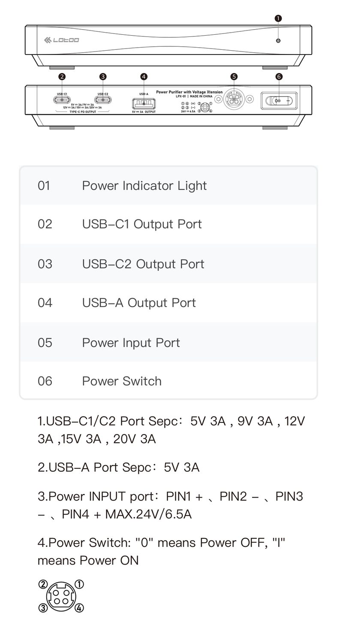Image resolution: width=337 pixels, height=644 pixels.
Task: Click the black callout marker number 5
Action: pyautogui.click(x=234, y=76)
